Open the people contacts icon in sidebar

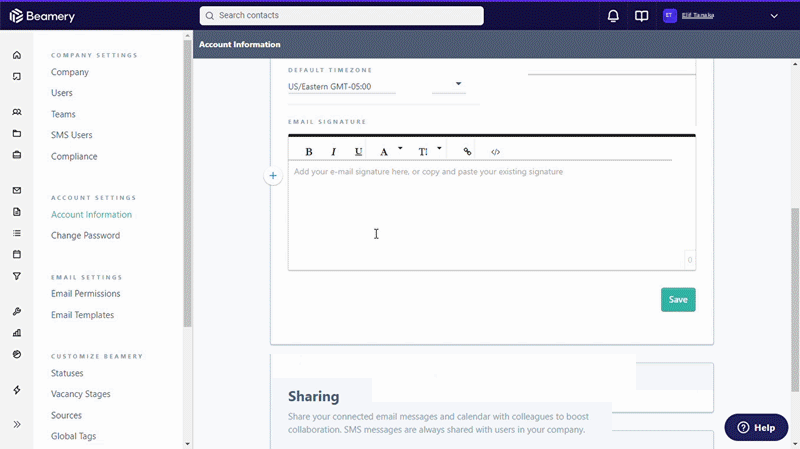[17, 112]
